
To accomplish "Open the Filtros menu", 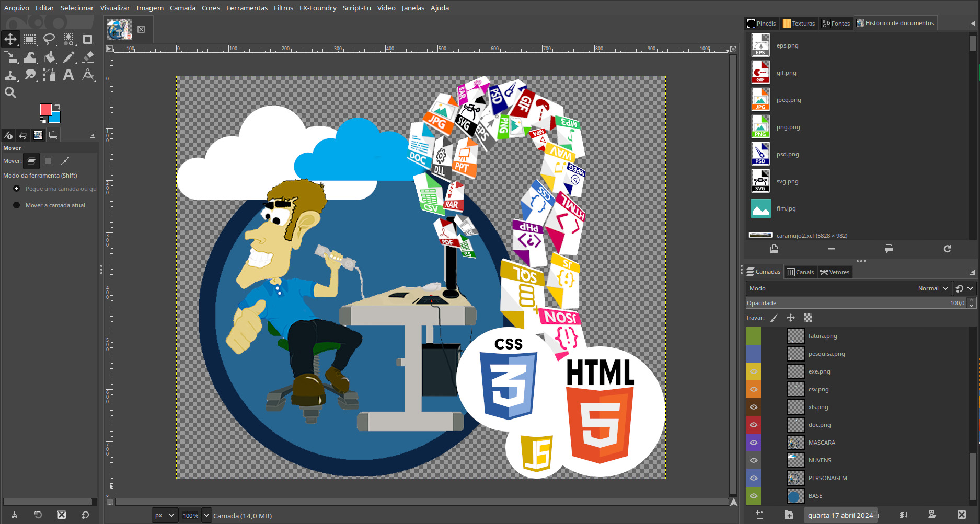I will click(x=283, y=8).
